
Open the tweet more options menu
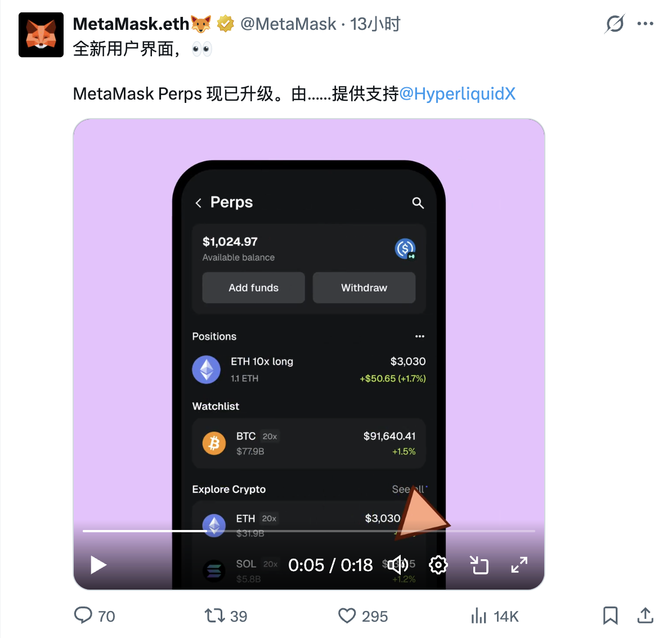pos(645,24)
